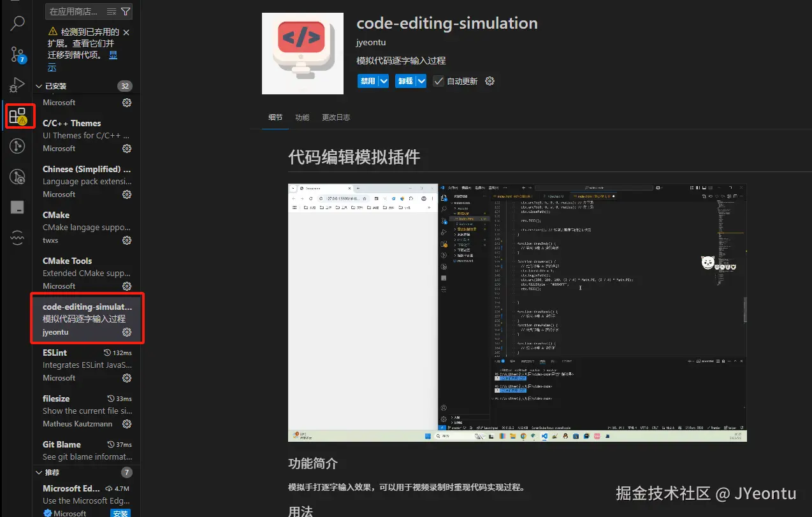Switch to the 细节 tab

click(x=275, y=117)
